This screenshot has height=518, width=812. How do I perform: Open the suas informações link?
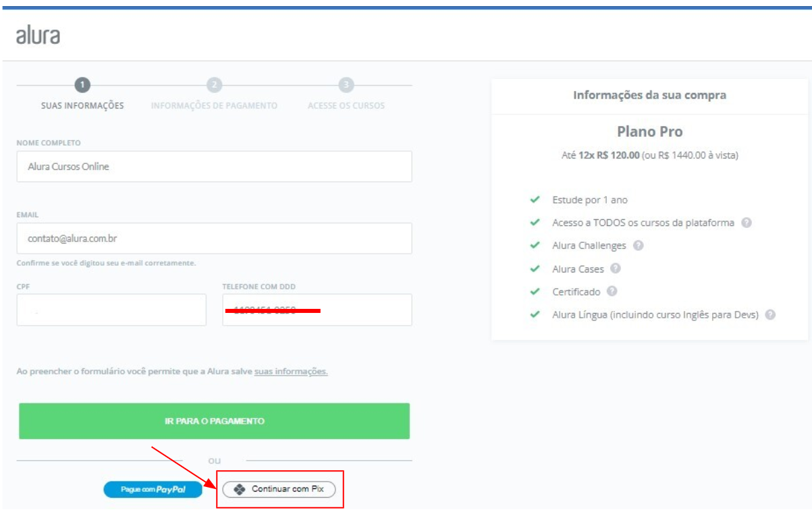click(x=291, y=372)
